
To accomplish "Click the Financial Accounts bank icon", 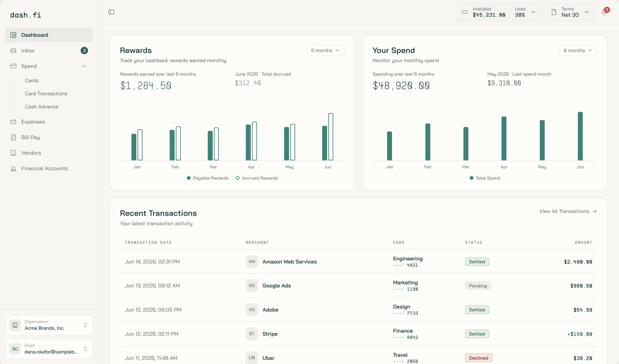I will (13, 168).
